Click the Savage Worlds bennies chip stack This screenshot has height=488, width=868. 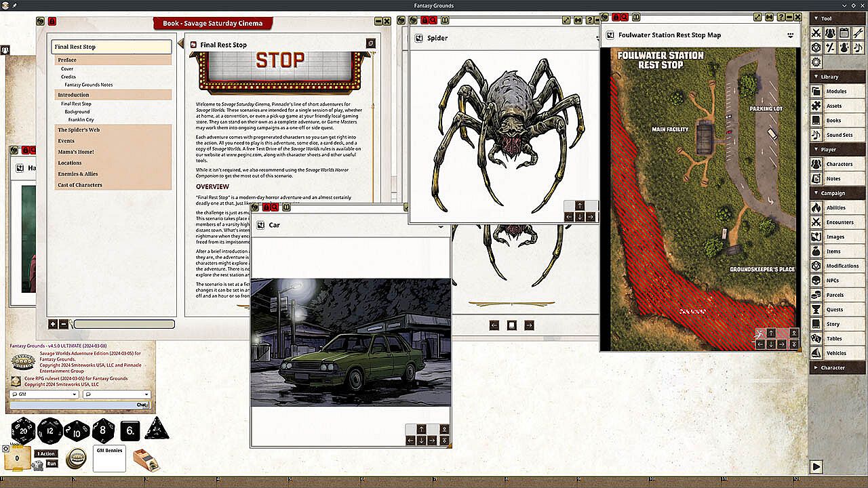pyautogui.click(x=76, y=459)
